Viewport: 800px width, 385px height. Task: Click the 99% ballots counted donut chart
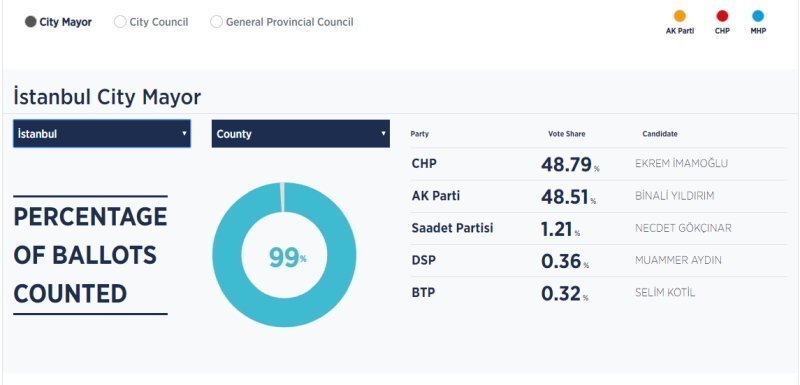click(284, 254)
